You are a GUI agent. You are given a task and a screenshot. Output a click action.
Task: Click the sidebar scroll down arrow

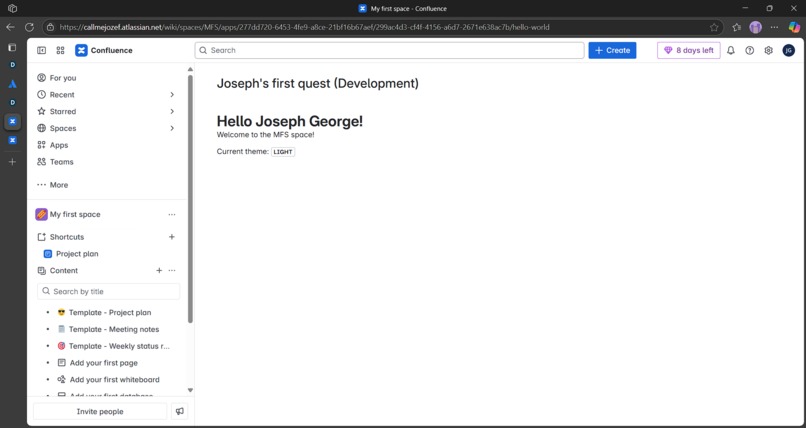pyautogui.click(x=190, y=390)
